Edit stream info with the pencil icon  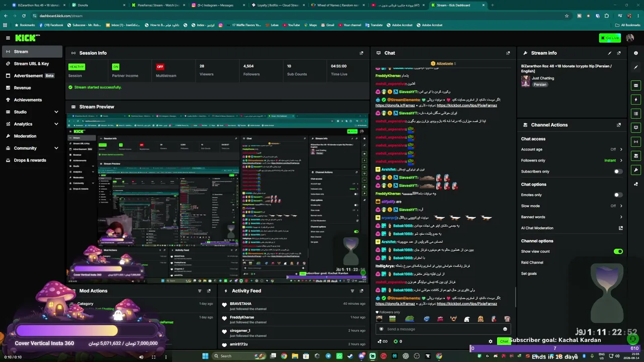610,53
